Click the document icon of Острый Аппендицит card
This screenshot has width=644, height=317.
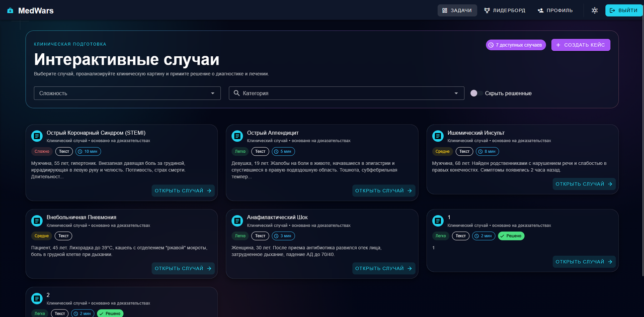tap(237, 136)
